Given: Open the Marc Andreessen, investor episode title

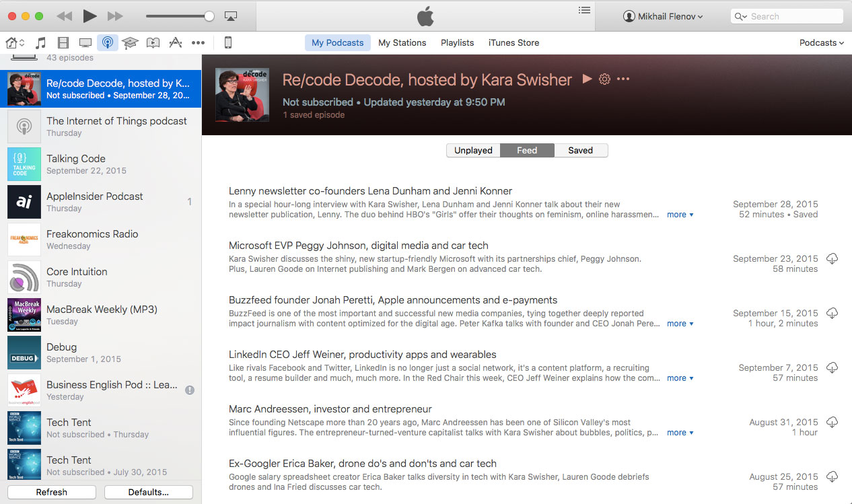Looking at the screenshot, I should (x=330, y=409).
